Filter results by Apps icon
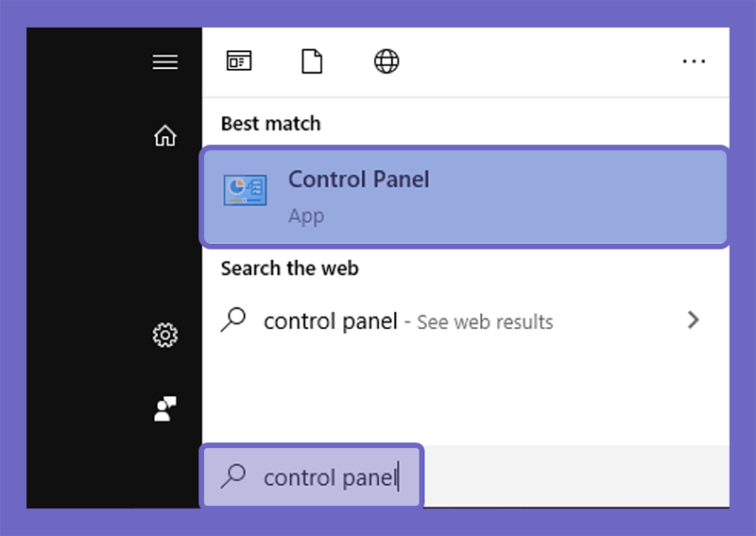 pos(239,61)
